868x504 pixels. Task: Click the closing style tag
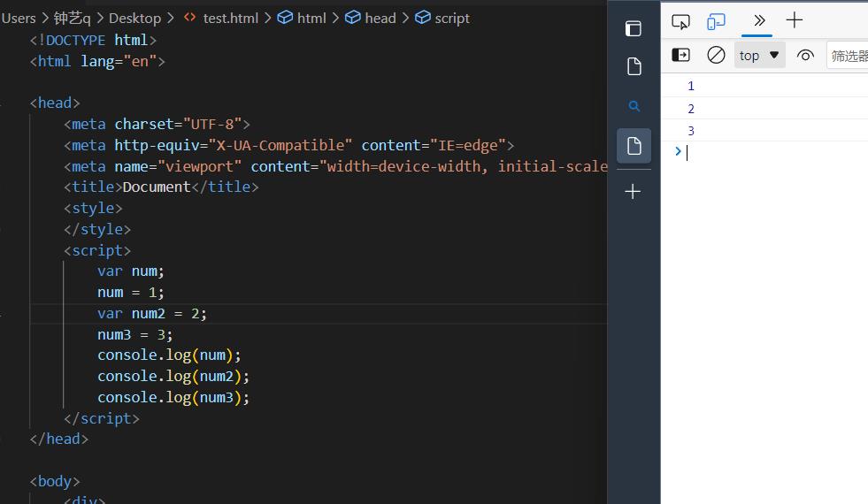[97, 229]
